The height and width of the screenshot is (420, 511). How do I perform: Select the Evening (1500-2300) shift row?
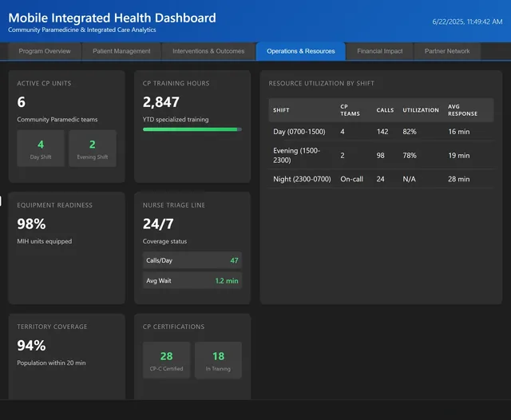[381, 155]
